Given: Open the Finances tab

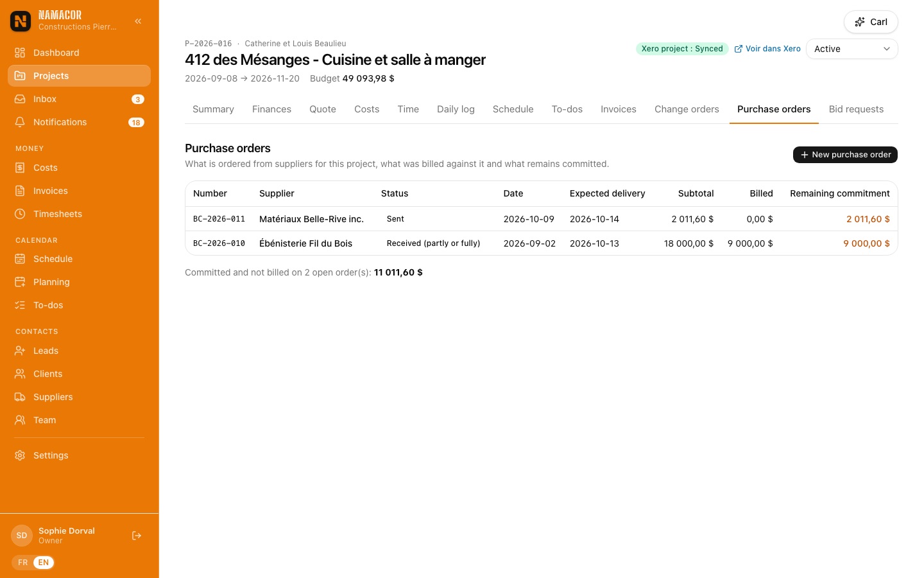Looking at the screenshot, I should point(271,109).
